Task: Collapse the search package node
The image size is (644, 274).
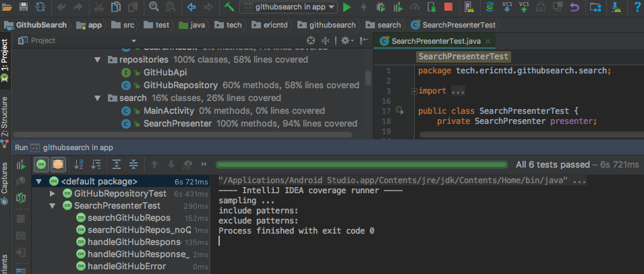Action: coord(97,98)
